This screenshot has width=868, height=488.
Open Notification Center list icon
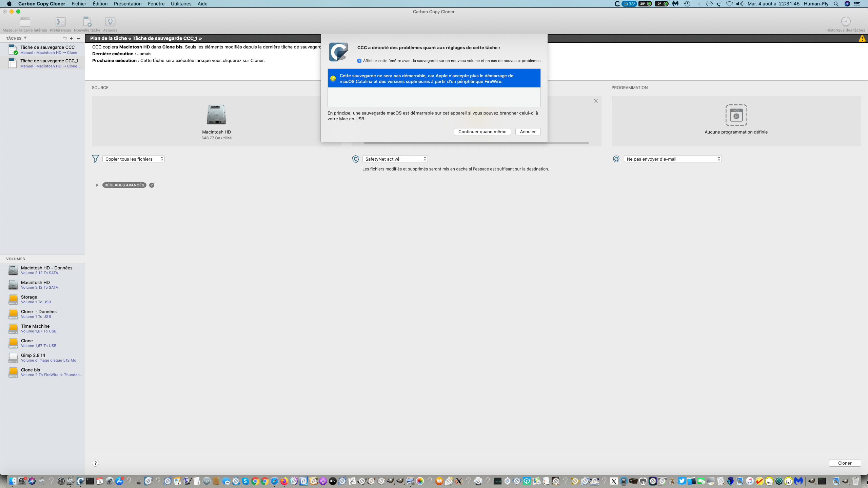[x=857, y=4]
